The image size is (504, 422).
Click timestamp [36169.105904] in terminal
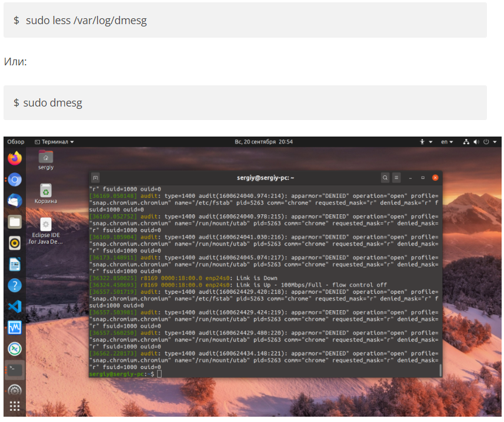coord(113,237)
